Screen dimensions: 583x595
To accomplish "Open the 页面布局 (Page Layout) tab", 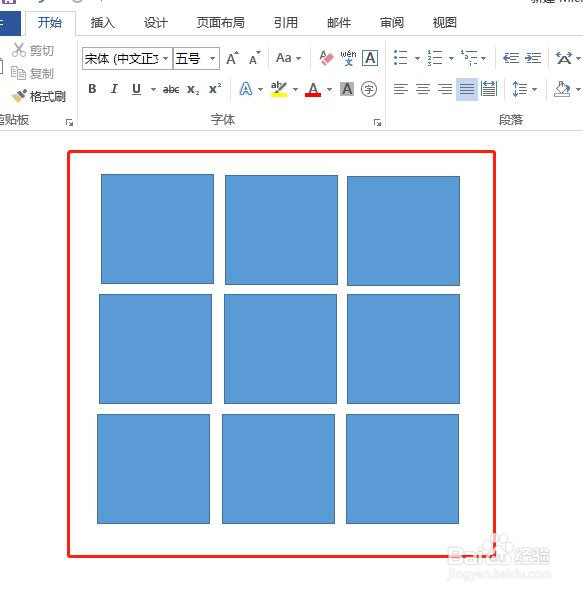I will 221,23.
